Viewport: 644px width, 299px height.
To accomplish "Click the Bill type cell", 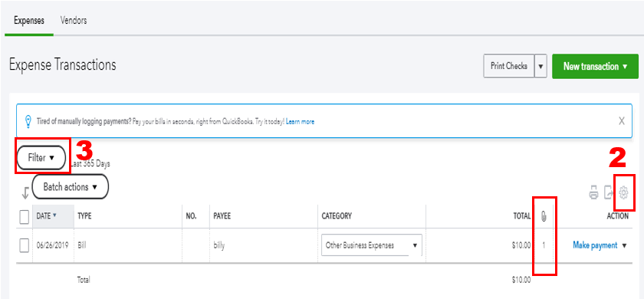I will (82, 245).
